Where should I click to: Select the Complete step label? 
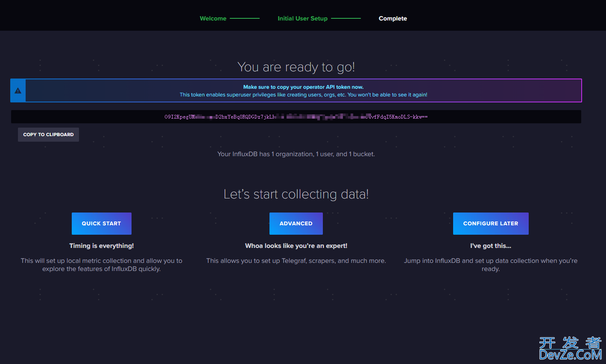393,18
